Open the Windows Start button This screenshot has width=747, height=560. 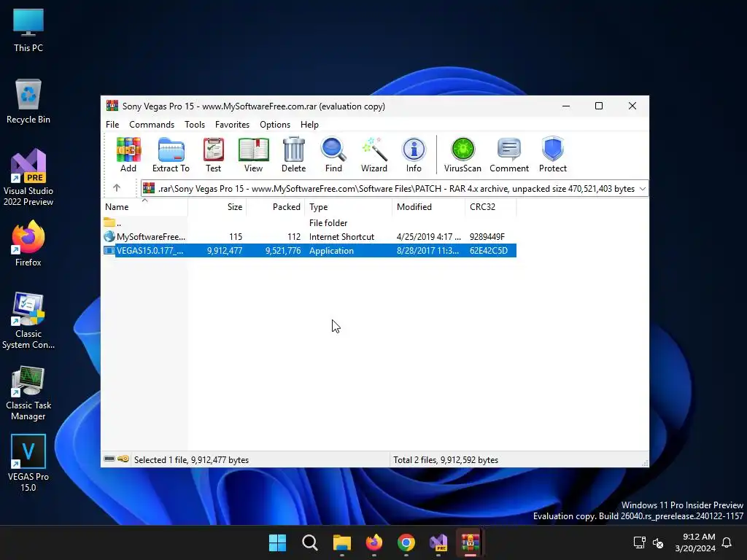point(277,542)
